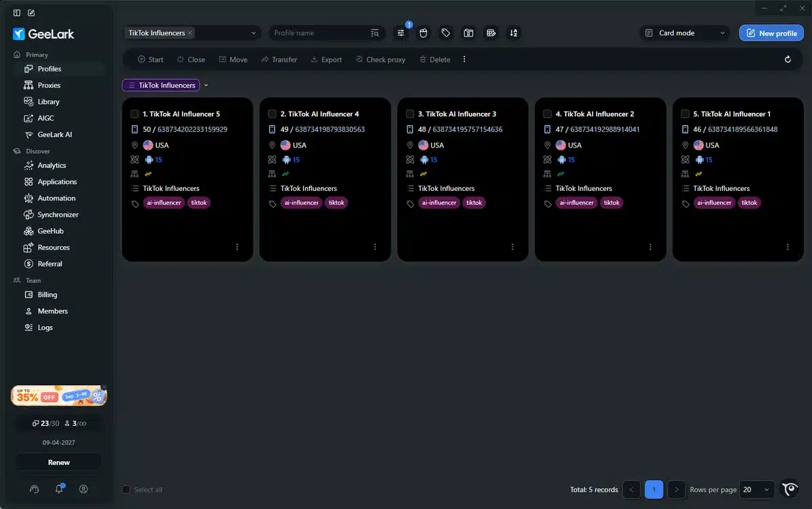
Task: Click Export in the action bar
Action: pyautogui.click(x=325, y=60)
